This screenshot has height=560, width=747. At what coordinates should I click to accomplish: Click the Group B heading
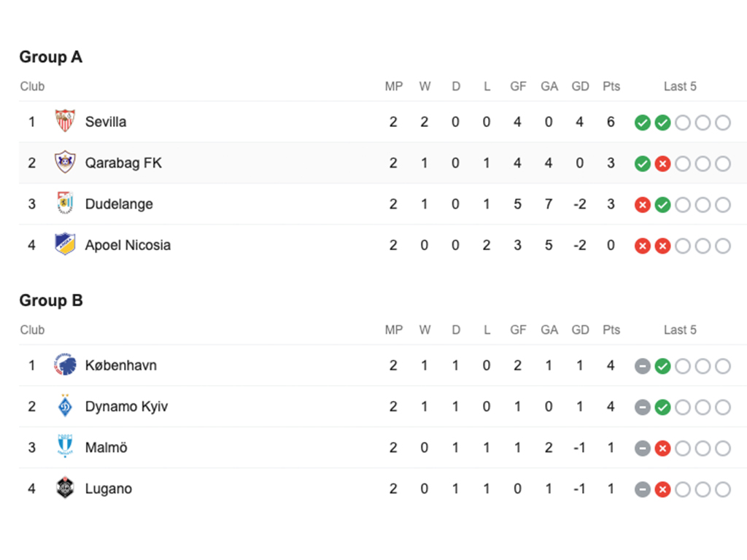[x=51, y=300]
